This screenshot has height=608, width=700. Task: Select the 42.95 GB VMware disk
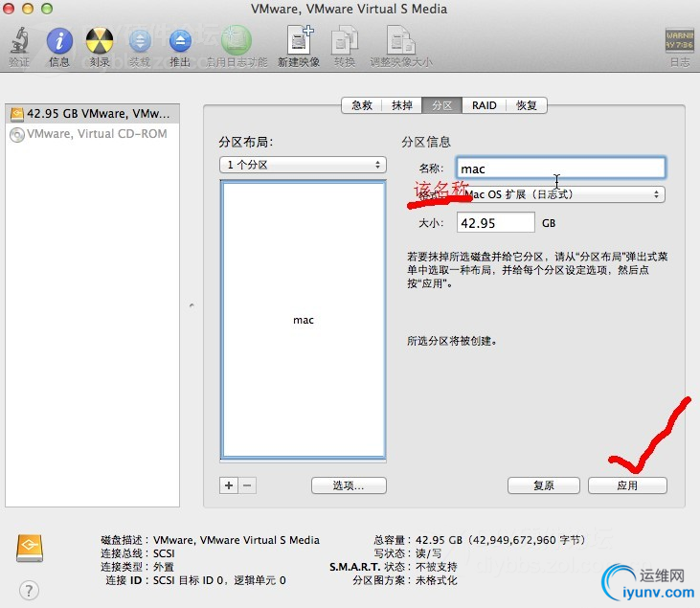pyautogui.click(x=93, y=114)
